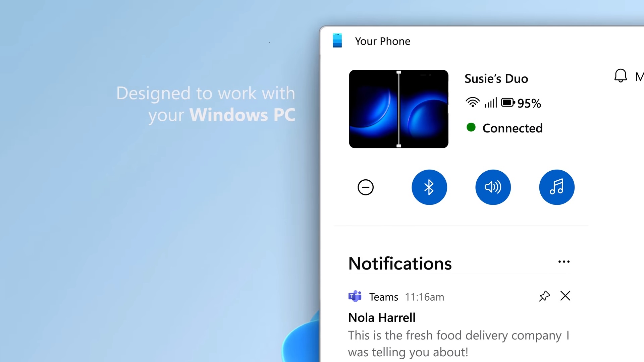This screenshot has height=362, width=644.
Task: Open full Your Phone app window
Action: [x=382, y=41]
